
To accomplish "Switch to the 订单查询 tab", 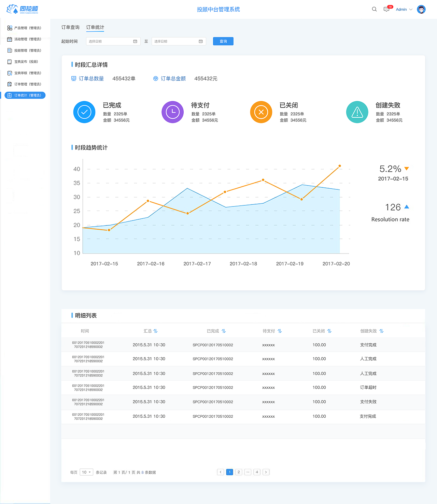I will tap(70, 27).
